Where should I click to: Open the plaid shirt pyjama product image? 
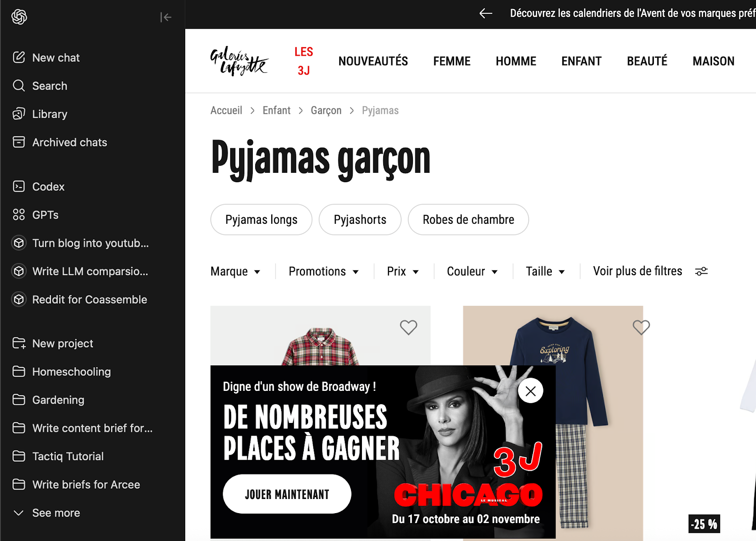[x=320, y=336]
